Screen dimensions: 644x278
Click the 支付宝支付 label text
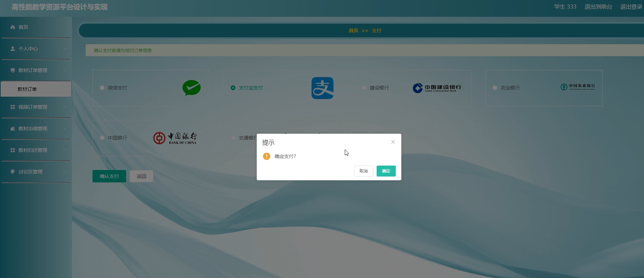pyautogui.click(x=251, y=88)
